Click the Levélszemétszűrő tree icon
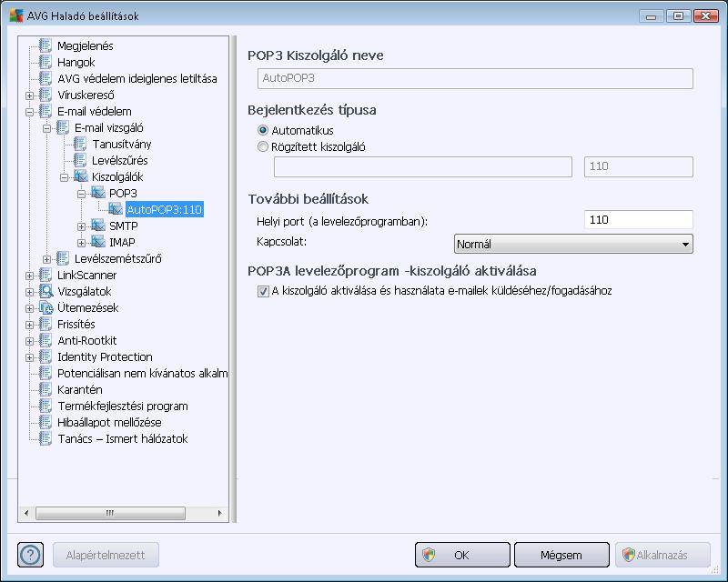The height and width of the screenshot is (582, 728). click(x=63, y=258)
